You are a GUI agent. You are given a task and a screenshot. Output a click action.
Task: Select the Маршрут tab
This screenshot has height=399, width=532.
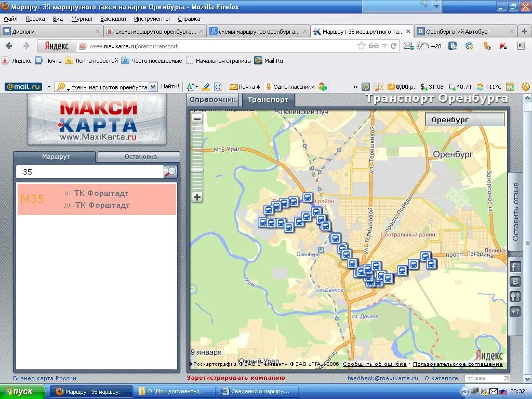(x=55, y=157)
